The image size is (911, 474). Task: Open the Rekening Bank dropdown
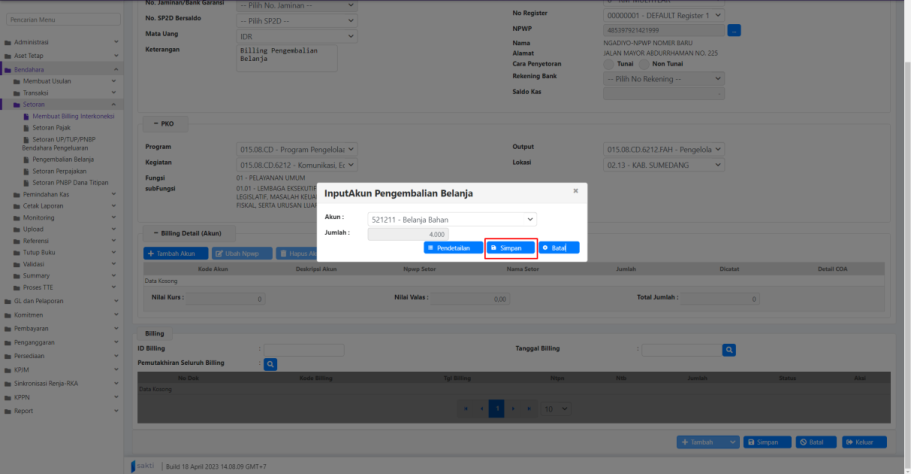[663, 78]
